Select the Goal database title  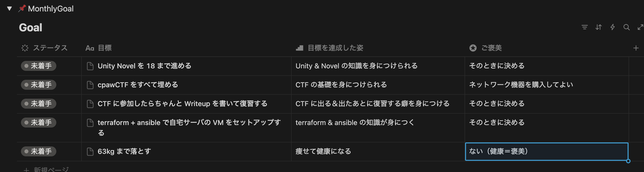[30, 27]
